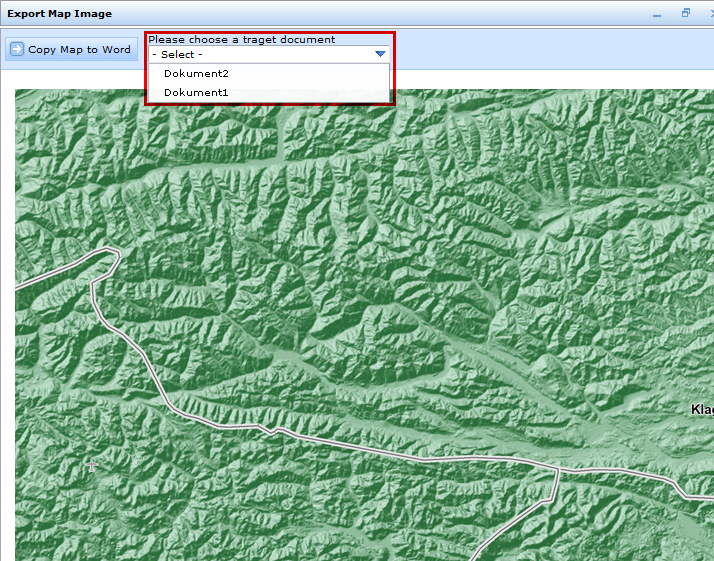
Task: Expand the target document dropdown arrow
Action: coord(380,54)
